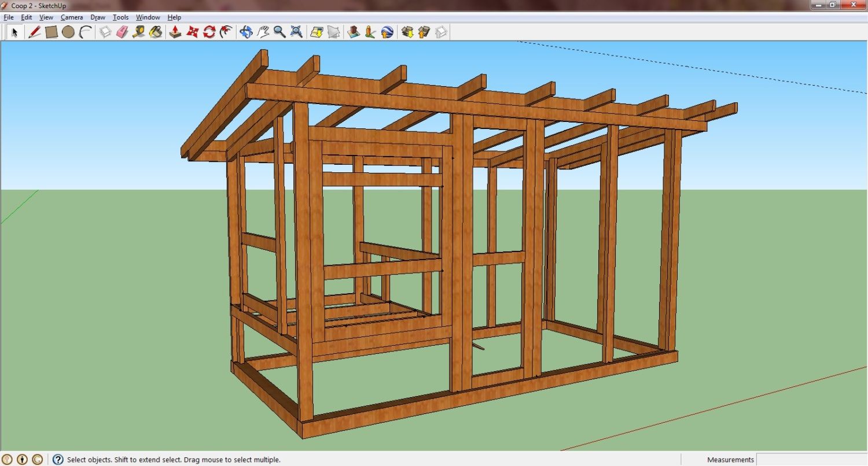Viewport: 868px width, 466px height.
Task: Open the Tools menu
Action: click(x=120, y=17)
